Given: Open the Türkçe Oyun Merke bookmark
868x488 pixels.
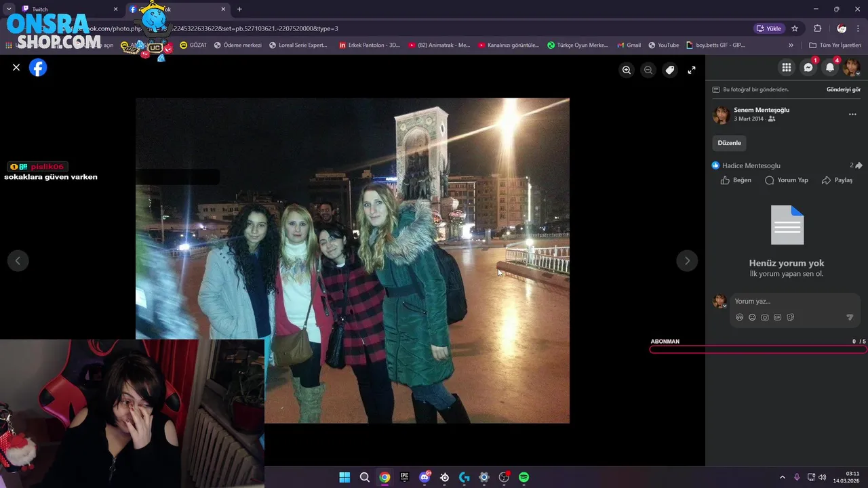Looking at the screenshot, I should [578, 45].
